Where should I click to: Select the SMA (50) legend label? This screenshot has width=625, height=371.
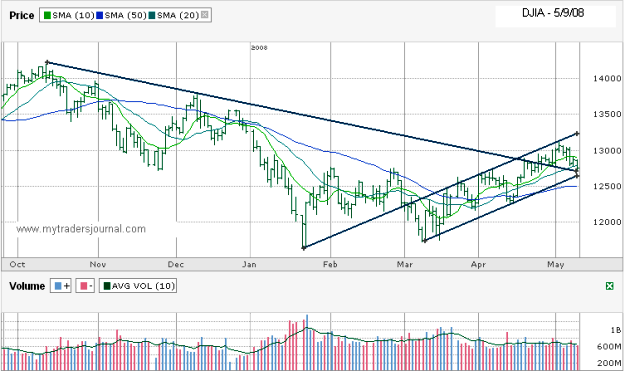click(125, 16)
